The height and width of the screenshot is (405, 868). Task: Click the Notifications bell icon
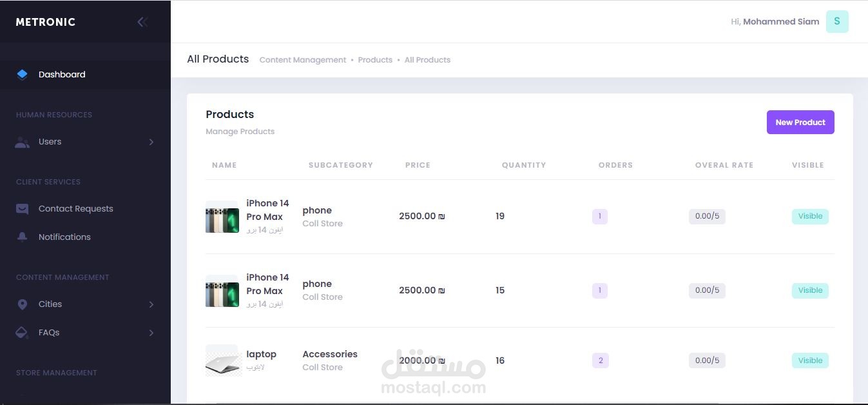tap(22, 237)
